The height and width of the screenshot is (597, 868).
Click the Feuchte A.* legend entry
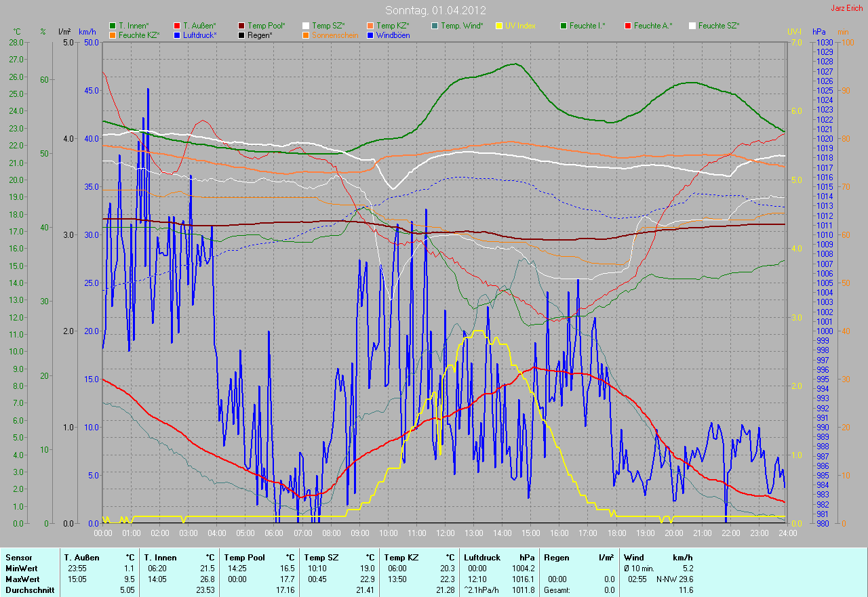click(x=653, y=26)
